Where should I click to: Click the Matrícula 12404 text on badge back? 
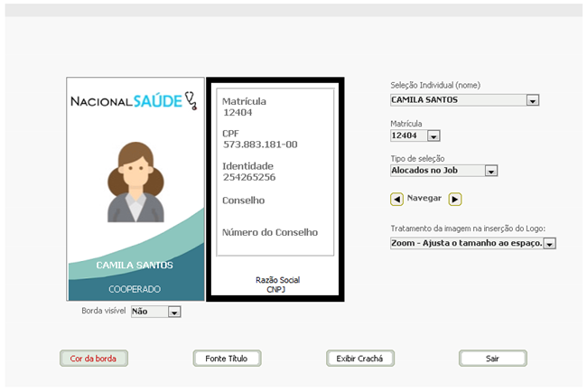(244, 107)
